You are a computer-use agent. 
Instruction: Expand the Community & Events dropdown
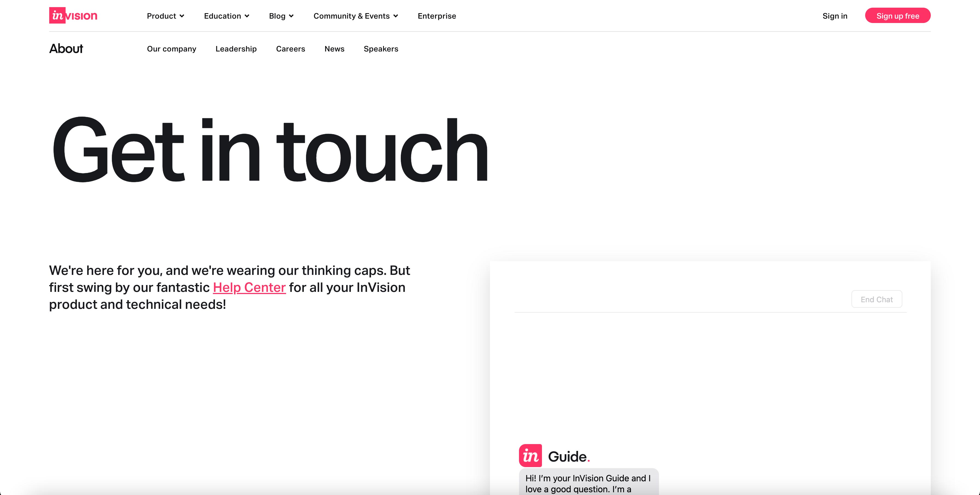(356, 16)
